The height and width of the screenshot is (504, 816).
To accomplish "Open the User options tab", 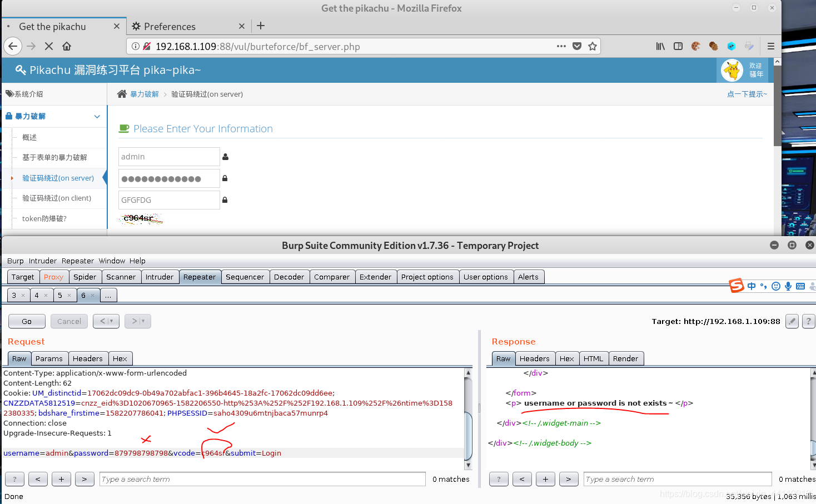I will 486,277.
